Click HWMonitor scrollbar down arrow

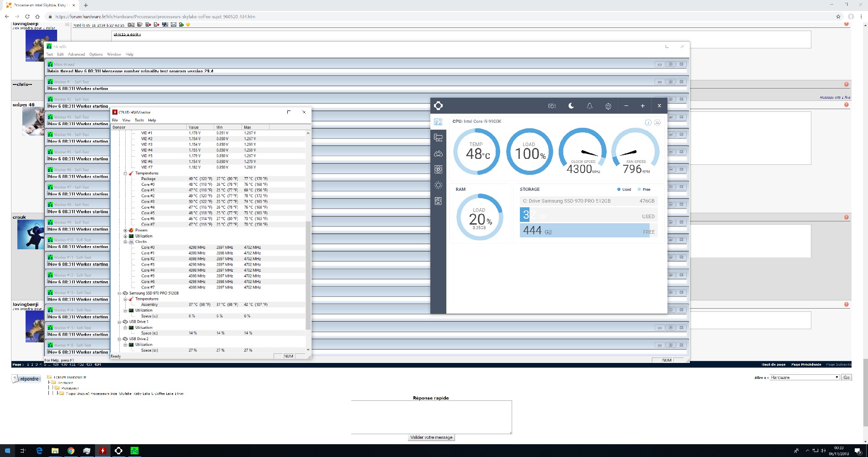(x=308, y=350)
